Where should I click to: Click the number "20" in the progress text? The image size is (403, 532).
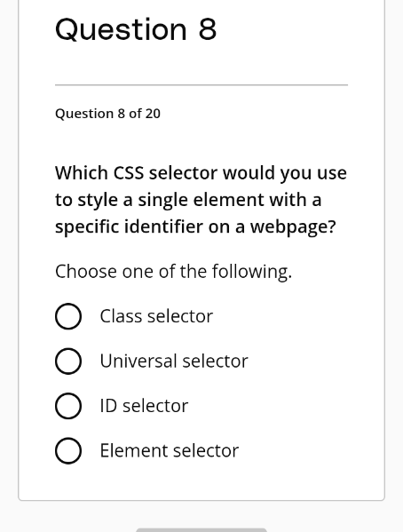[x=153, y=114]
